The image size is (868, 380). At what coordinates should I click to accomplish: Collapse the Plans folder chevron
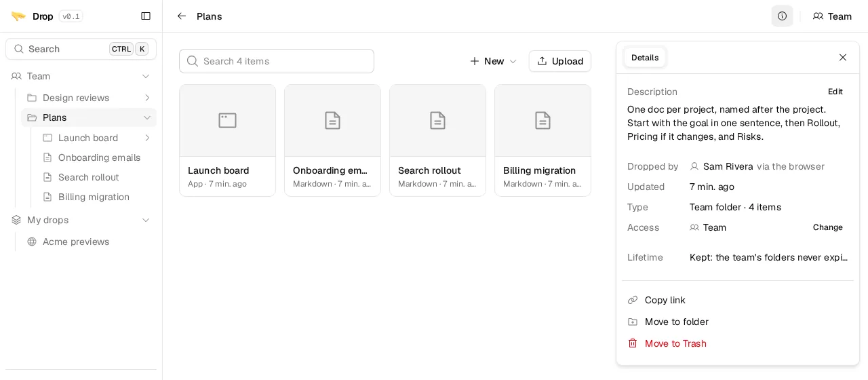(147, 118)
